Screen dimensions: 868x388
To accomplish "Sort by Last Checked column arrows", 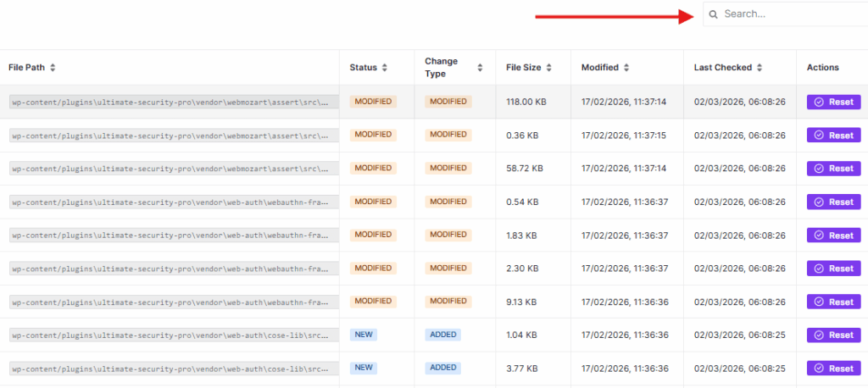I will point(760,68).
